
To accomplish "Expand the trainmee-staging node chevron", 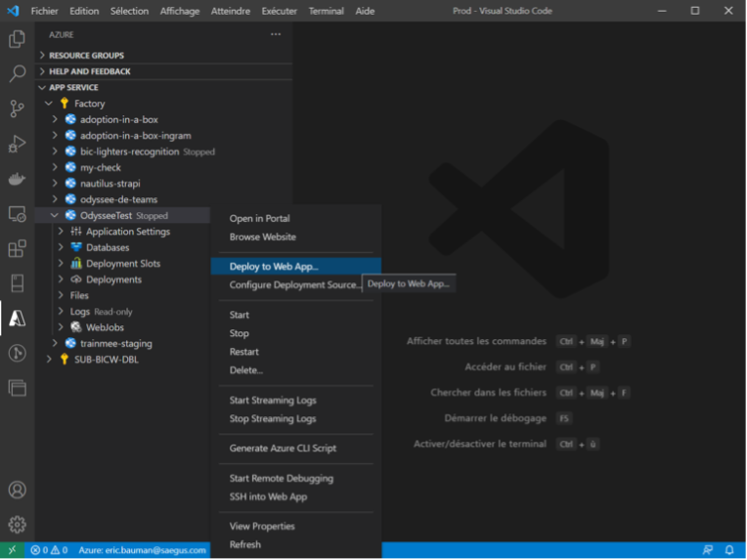I will coord(55,343).
